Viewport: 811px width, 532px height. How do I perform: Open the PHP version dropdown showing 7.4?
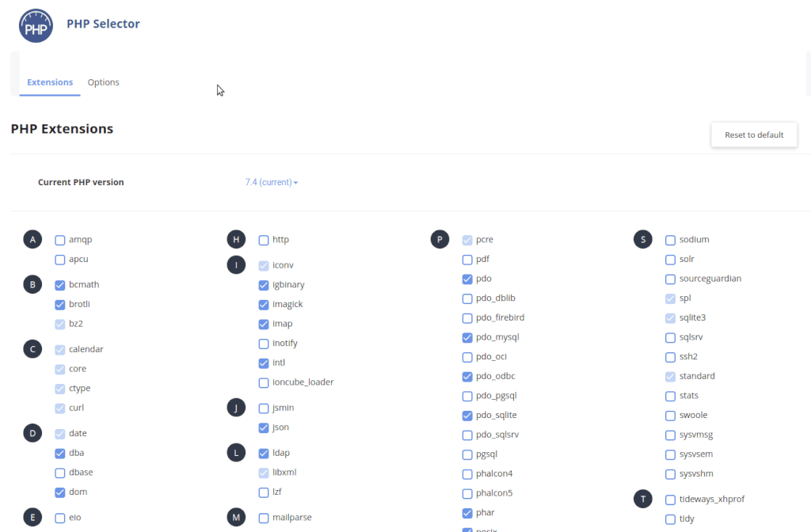coord(272,181)
